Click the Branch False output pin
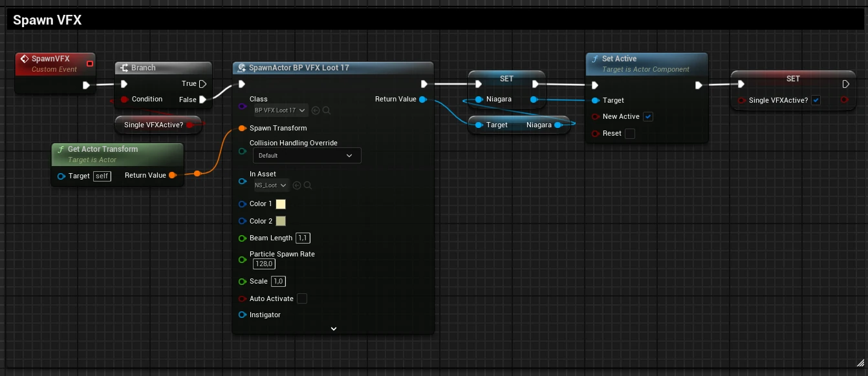Viewport: 868px width, 376px height. coord(203,99)
